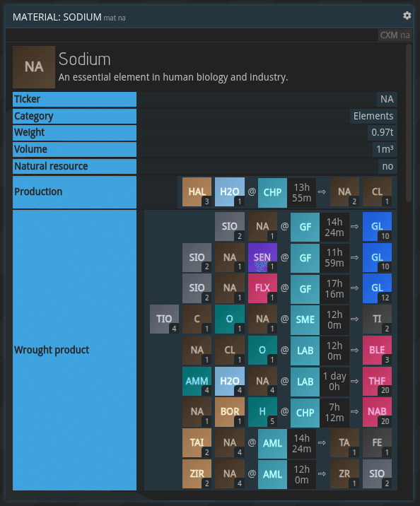Select NA output in Production recipe
420x506 pixels.
click(344, 192)
